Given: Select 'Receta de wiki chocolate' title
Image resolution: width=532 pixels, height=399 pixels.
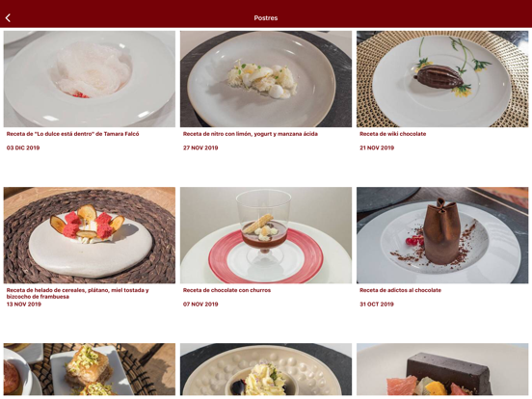Looking at the screenshot, I should 393,134.
